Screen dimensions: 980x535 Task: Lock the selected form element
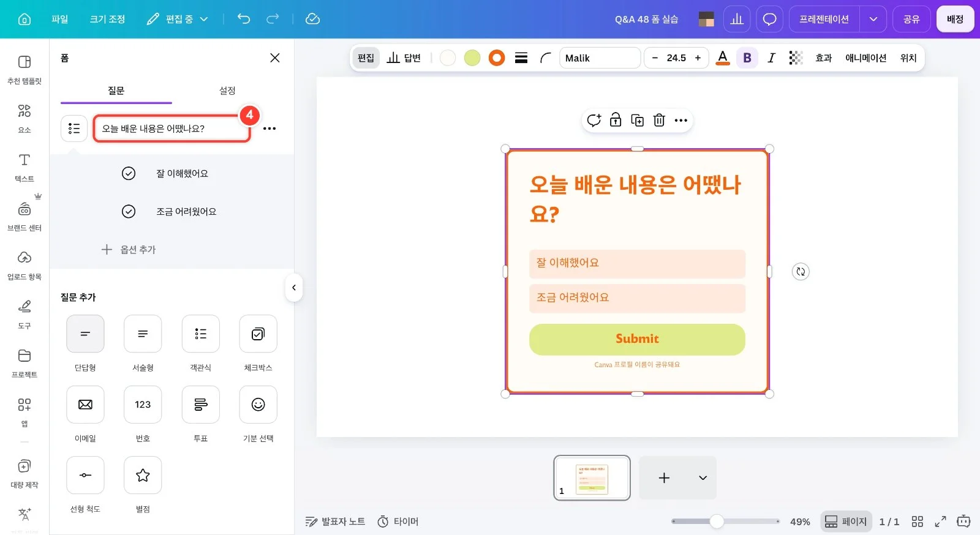click(616, 120)
